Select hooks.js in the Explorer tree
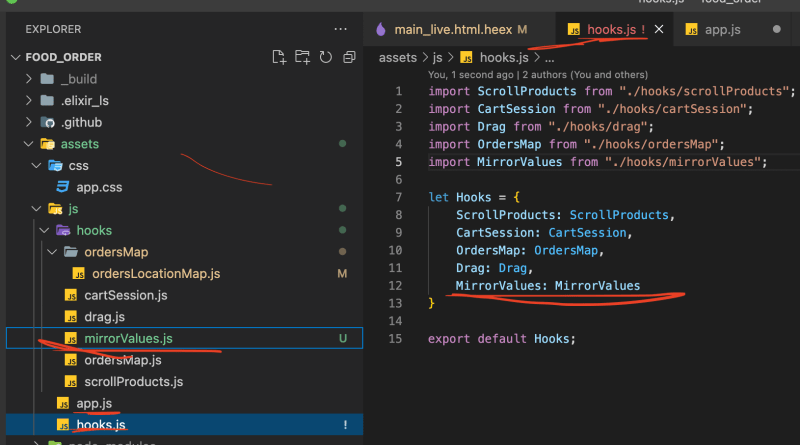Screen dimensions: 800x445 coord(101,425)
